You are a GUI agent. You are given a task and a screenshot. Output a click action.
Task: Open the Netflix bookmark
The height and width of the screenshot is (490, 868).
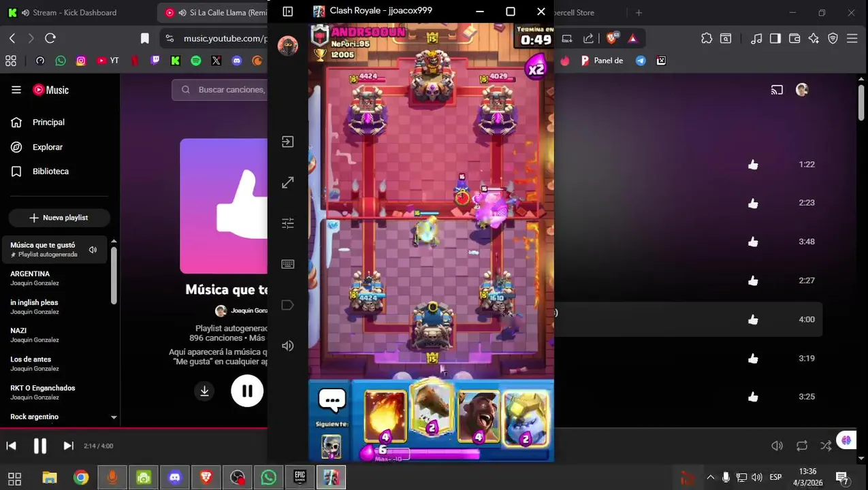pyautogui.click(x=135, y=61)
